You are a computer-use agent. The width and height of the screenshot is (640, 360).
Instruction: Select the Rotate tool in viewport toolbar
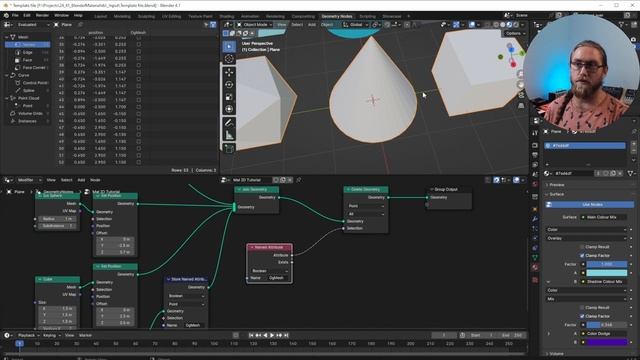[229, 84]
